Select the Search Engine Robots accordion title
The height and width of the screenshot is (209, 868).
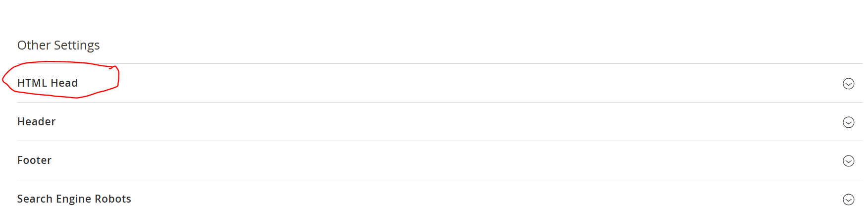pos(74,199)
